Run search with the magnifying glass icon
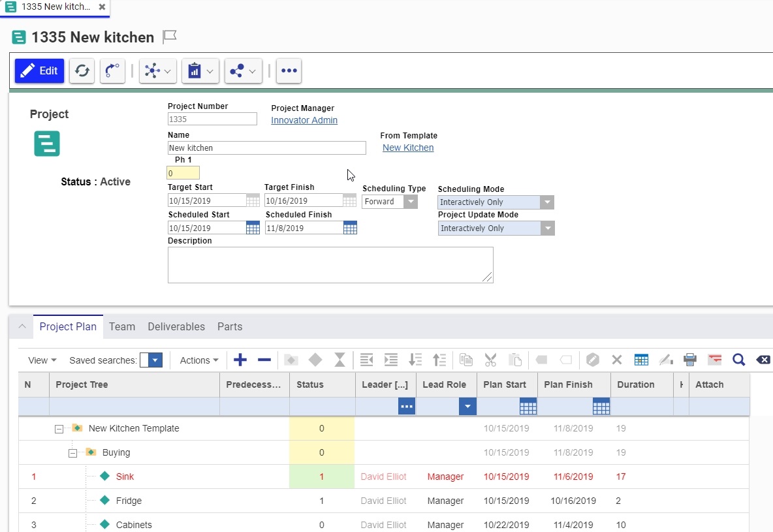Screen dimensions: 773x532 pos(738,360)
